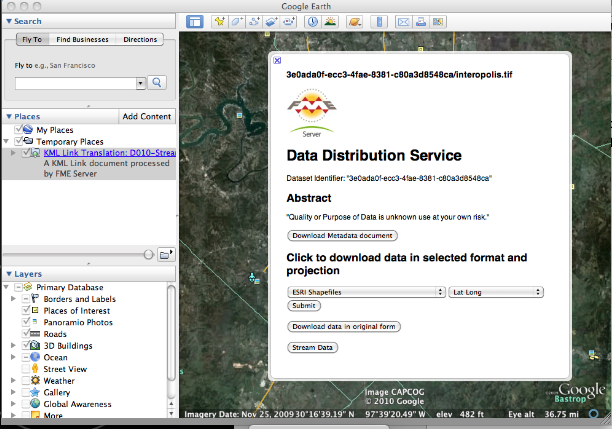Add a polygon from the toolbar

pos(237,21)
